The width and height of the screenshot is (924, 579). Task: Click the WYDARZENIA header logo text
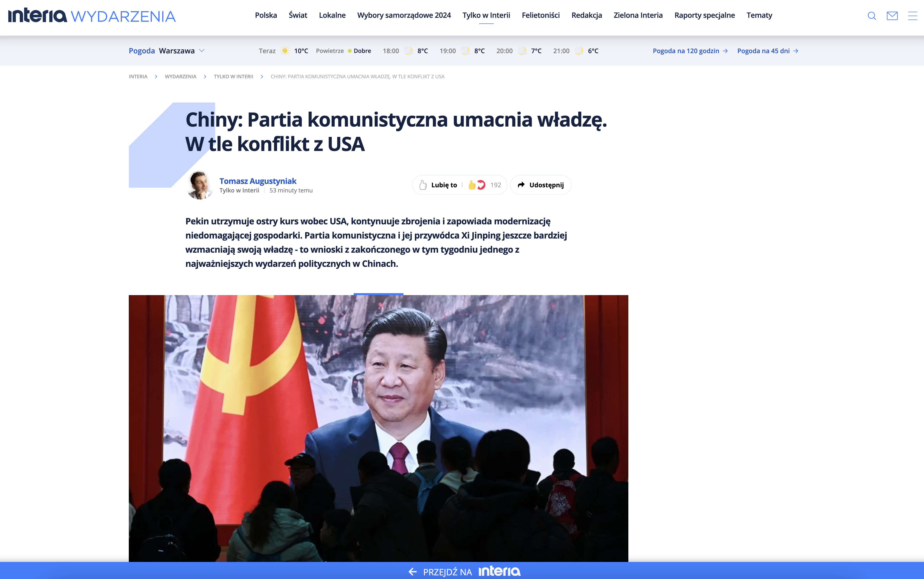click(x=123, y=17)
